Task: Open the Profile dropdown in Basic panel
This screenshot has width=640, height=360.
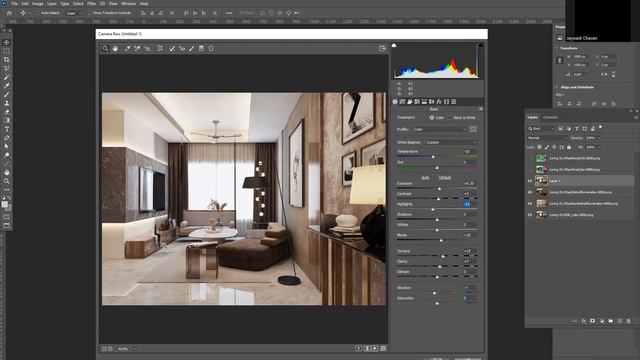Action: pos(439,129)
